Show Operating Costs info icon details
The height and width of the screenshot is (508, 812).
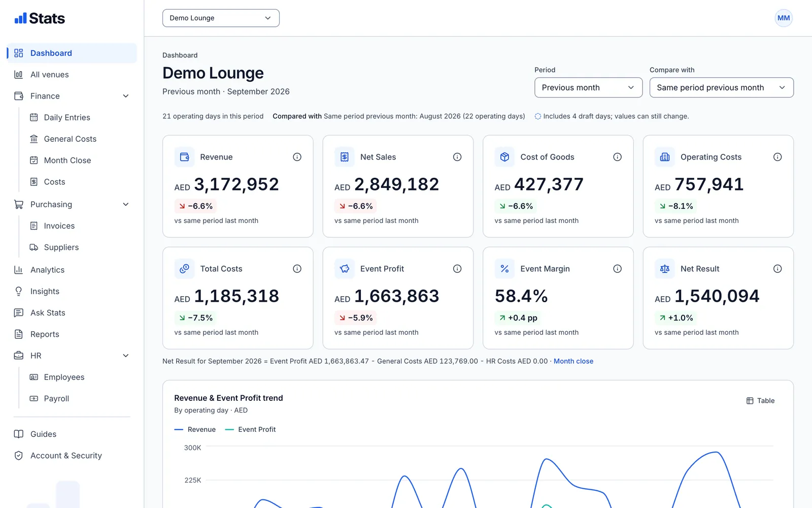(x=777, y=157)
